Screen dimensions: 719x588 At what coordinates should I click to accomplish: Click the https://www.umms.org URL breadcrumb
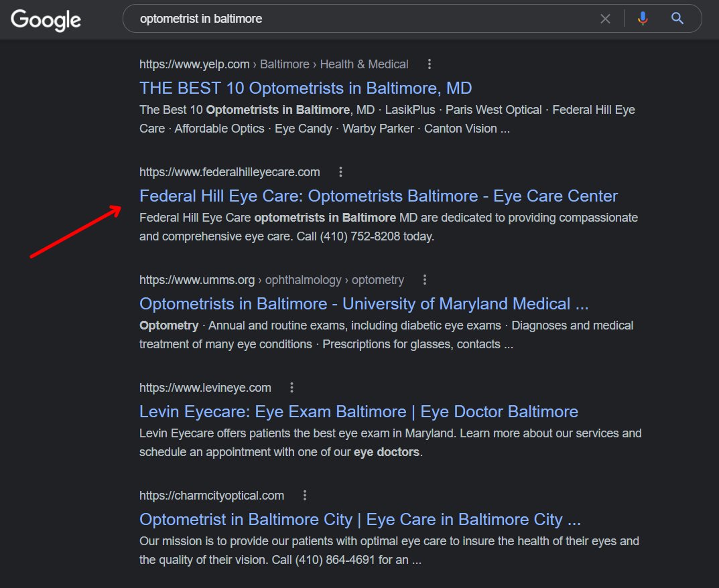271,279
